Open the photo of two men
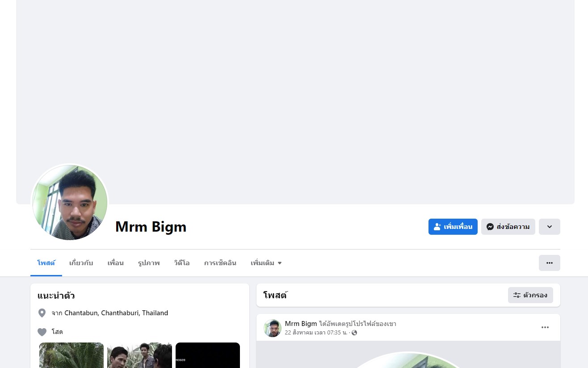The height and width of the screenshot is (368, 588). click(139, 355)
